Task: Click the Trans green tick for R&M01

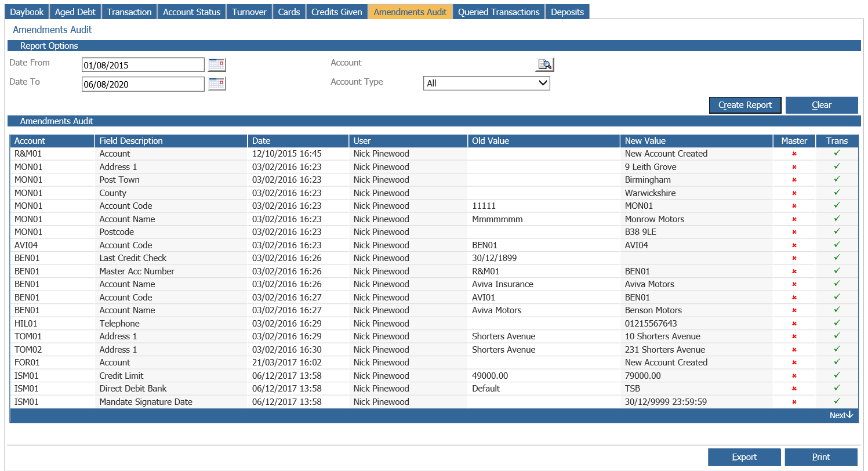Action: [x=837, y=153]
